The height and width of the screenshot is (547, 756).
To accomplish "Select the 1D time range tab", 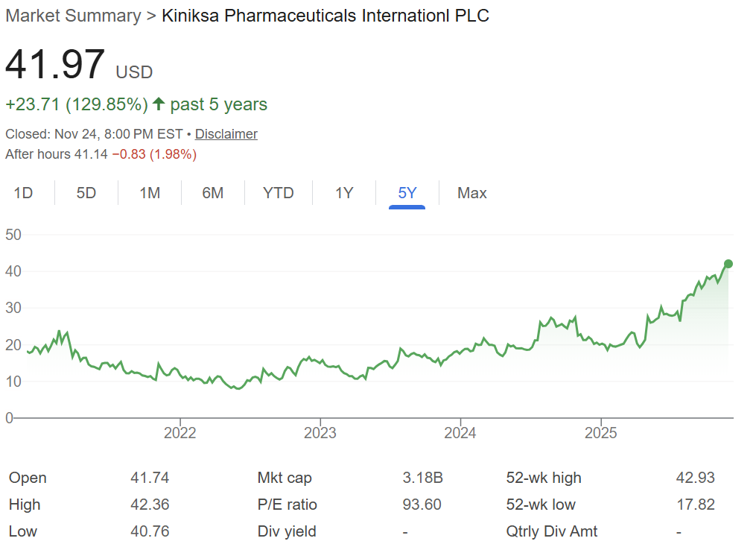I will point(24,193).
